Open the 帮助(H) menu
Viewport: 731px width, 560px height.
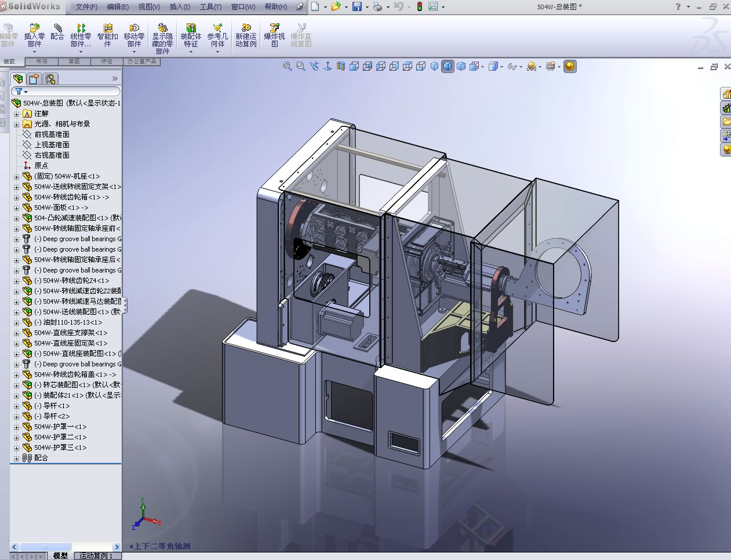(275, 7)
